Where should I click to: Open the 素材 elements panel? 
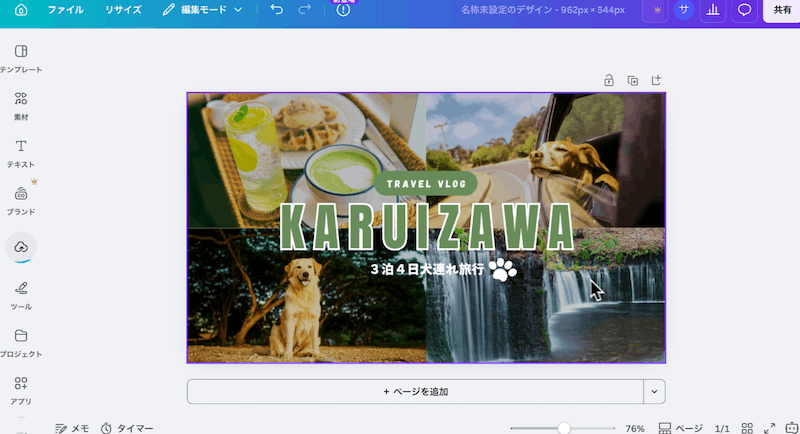click(21, 106)
